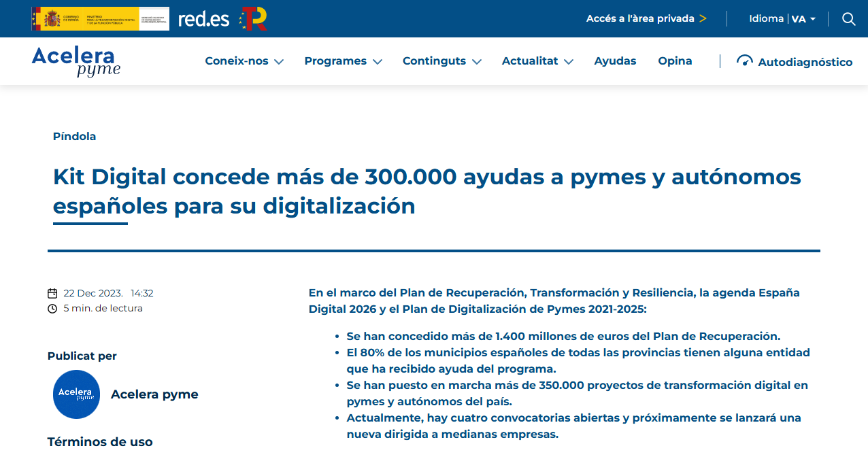The height and width of the screenshot is (459, 868).
Task: Click the intro paragraph on Plan de Recuperación
Action: click(x=554, y=301)
